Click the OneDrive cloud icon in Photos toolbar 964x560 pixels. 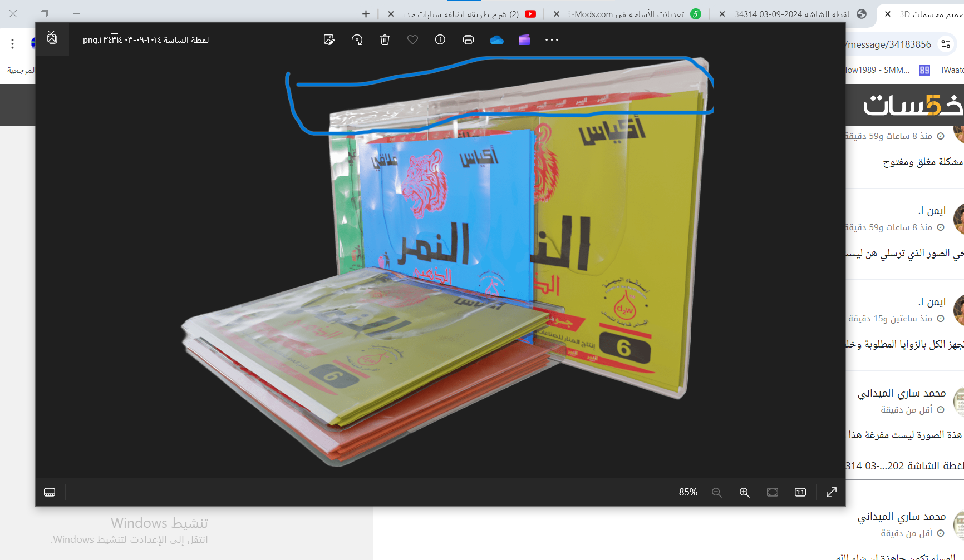pos(496,39)
